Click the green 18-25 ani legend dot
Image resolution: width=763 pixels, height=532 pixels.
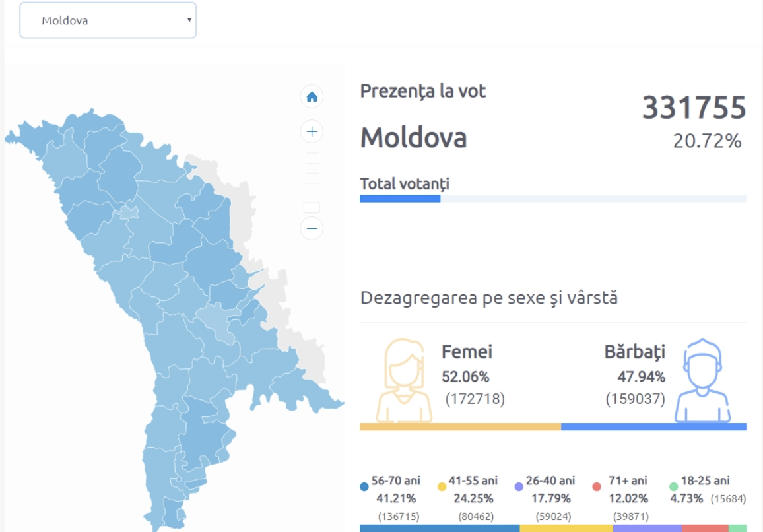click(x=673, y=487)
